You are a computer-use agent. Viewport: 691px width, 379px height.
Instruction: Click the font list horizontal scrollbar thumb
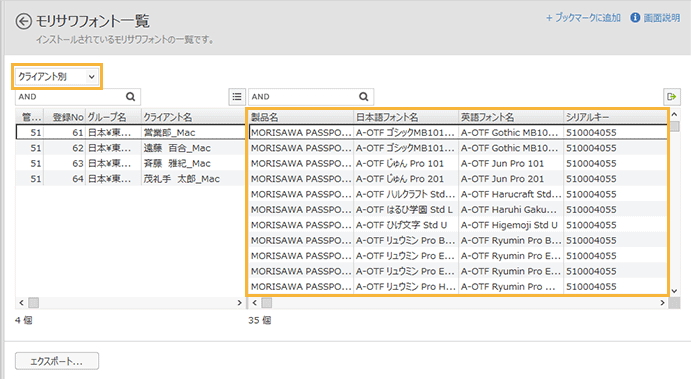coord(267,303)
